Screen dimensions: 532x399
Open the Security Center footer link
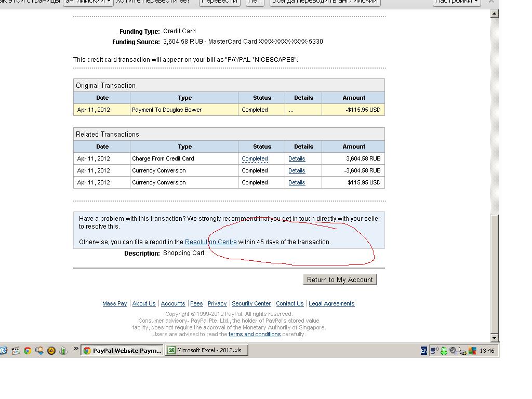coord(251,303)
